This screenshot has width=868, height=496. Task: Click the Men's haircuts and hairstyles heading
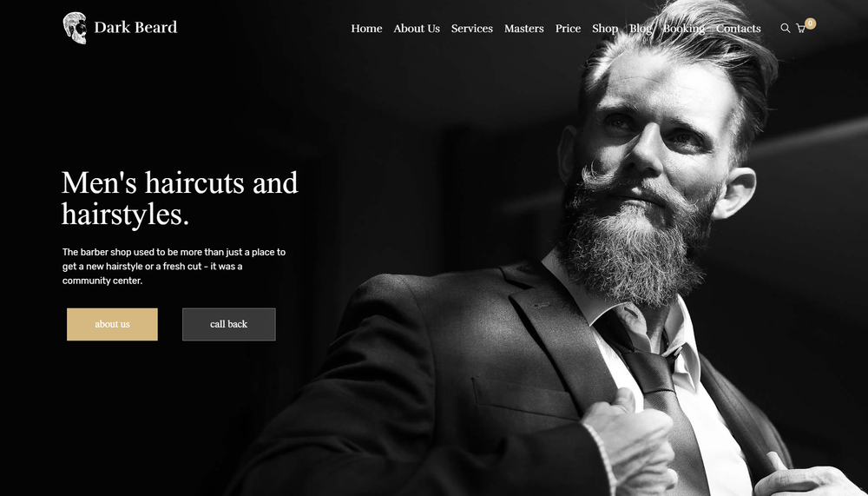click(180, 198)
